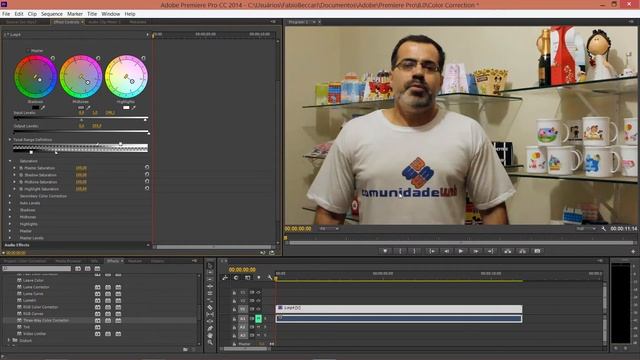
Task: Expand the Master Levels section
Action: click(10, 238)
